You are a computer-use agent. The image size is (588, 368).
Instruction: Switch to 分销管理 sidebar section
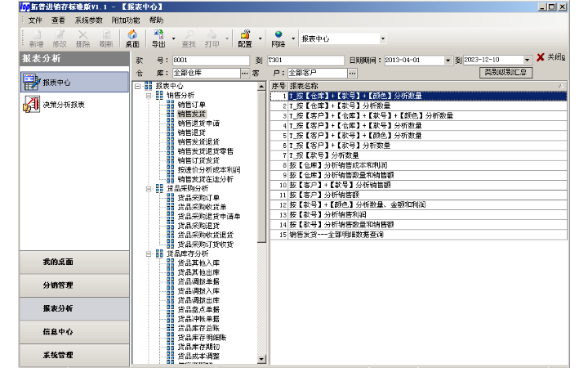point(58,285)
